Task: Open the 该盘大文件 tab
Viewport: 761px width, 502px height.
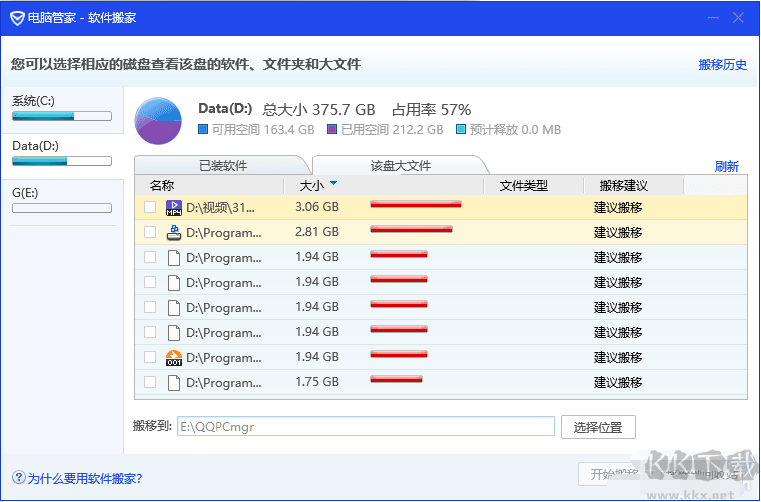Action: 400,165
